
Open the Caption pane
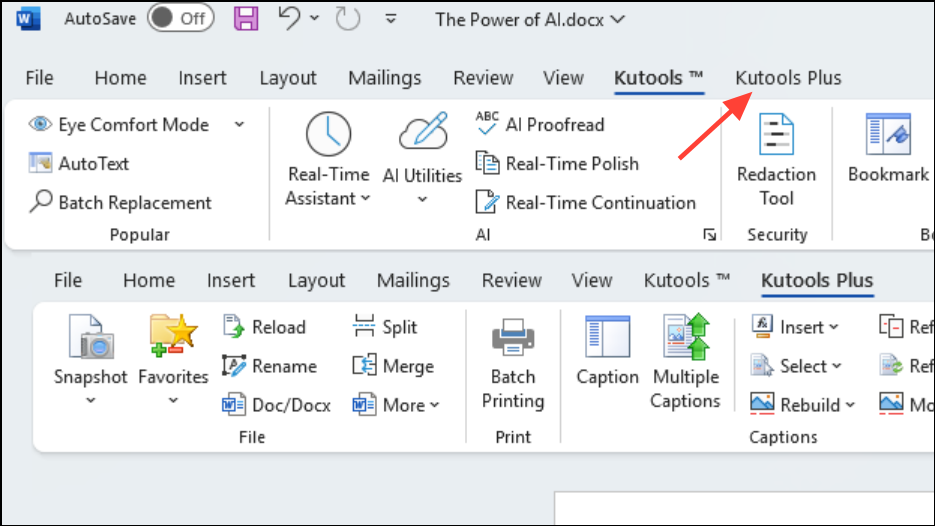click(x=607, y=352)
